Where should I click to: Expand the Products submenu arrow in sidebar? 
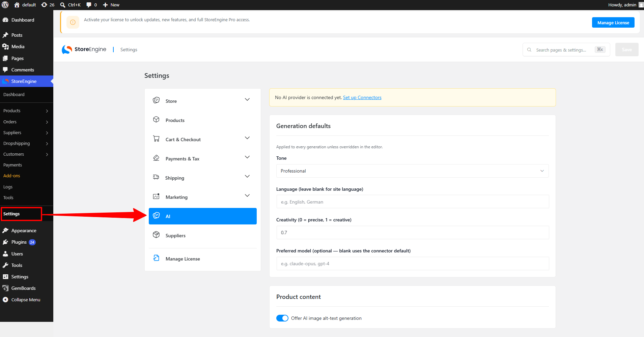click(47, 111)
